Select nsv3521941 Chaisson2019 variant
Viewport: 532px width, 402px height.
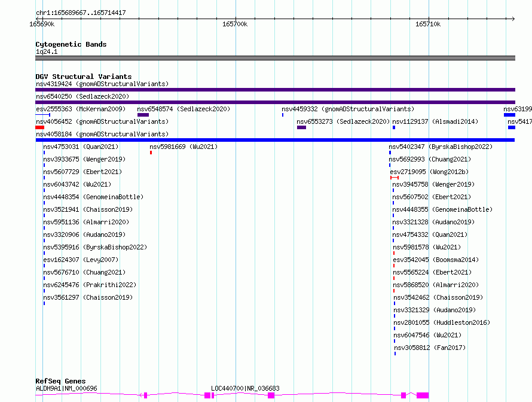pyautogui.click(x=88, y=209)
